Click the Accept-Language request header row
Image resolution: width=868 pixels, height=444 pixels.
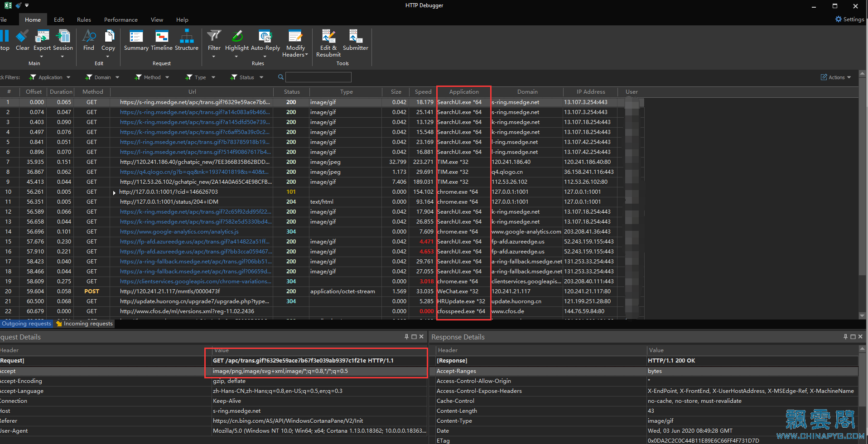coord(213,391)
